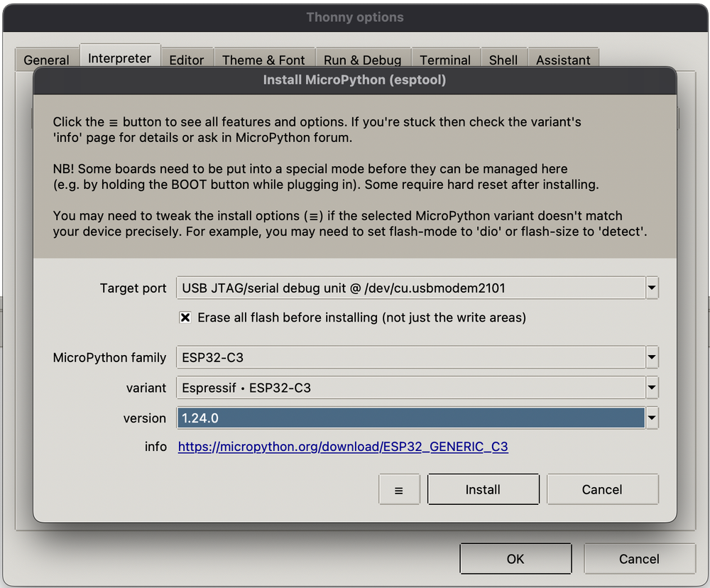Uncheck Erase all flash before installing
This screenshot has width=710, height=588.
click(x=185, y=317)
